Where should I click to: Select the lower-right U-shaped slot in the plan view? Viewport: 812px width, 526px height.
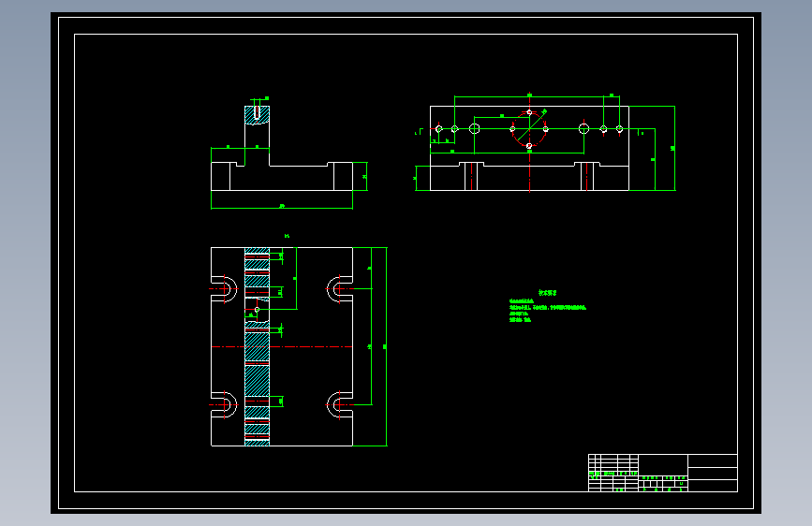click(x=340, y=405)
